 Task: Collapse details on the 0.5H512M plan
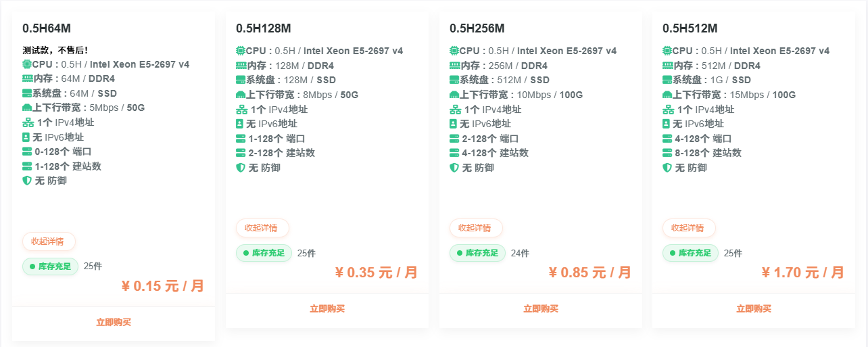688,228
